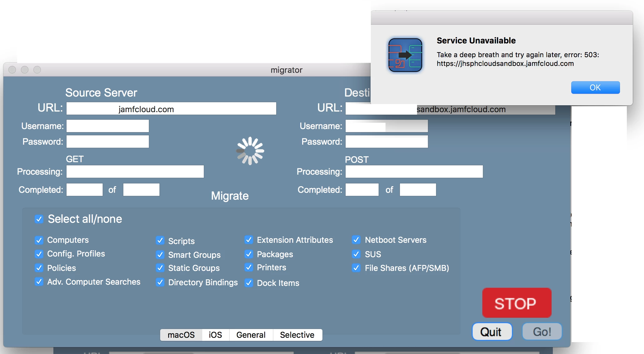Image resolution: width=644 pixels, height=354 pixels.
Task: Click the red STOP button
Action: coord(517,303)
